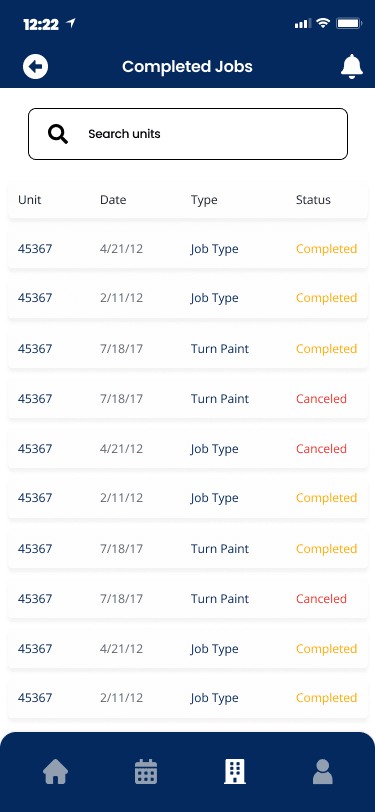Open first Canceled Turn Paint job
The image size is (375, 812).
click(x=188, y=399)
